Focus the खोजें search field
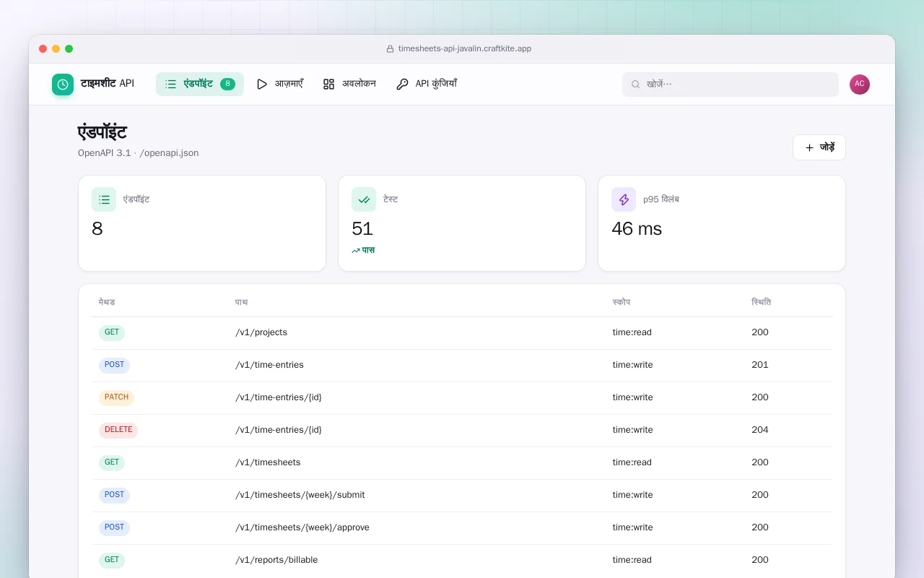 coord(731,85)
